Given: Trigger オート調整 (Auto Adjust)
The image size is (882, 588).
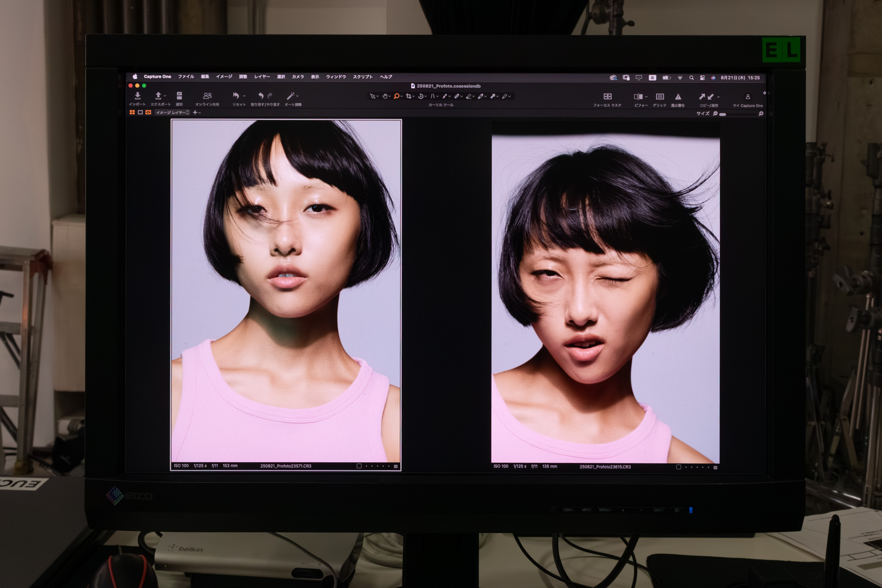Looking at the screenshot, I should pyautogui.click(x=291, y=96).
